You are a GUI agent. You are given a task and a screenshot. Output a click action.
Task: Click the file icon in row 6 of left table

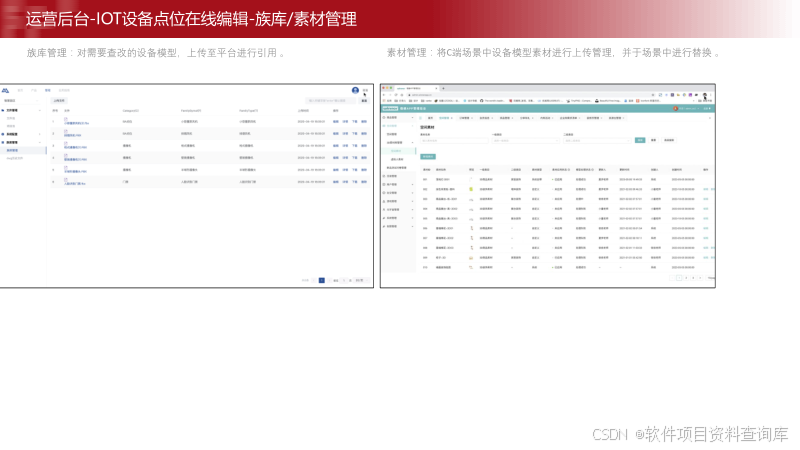coord(66,180)
